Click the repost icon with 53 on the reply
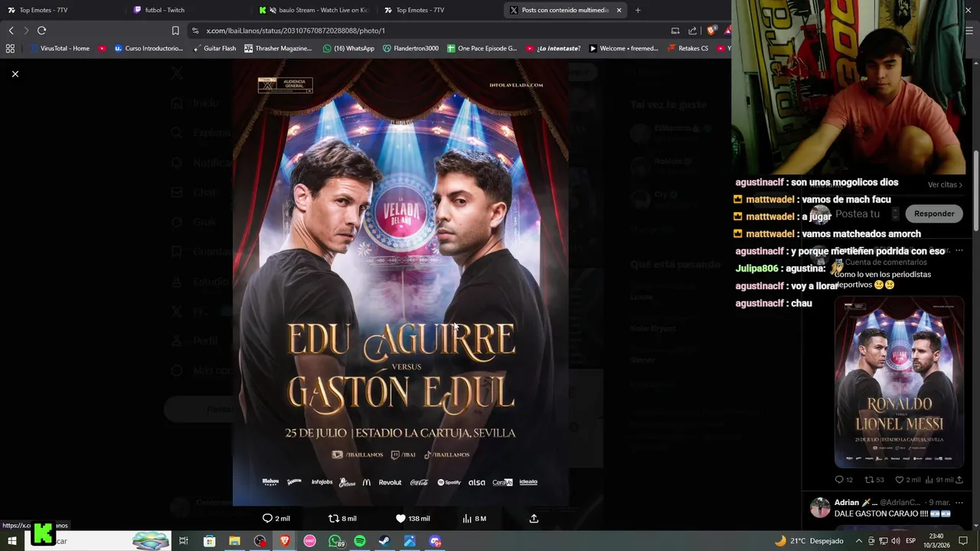The height and width of the screenshot is (551, 980). [874, 480]
